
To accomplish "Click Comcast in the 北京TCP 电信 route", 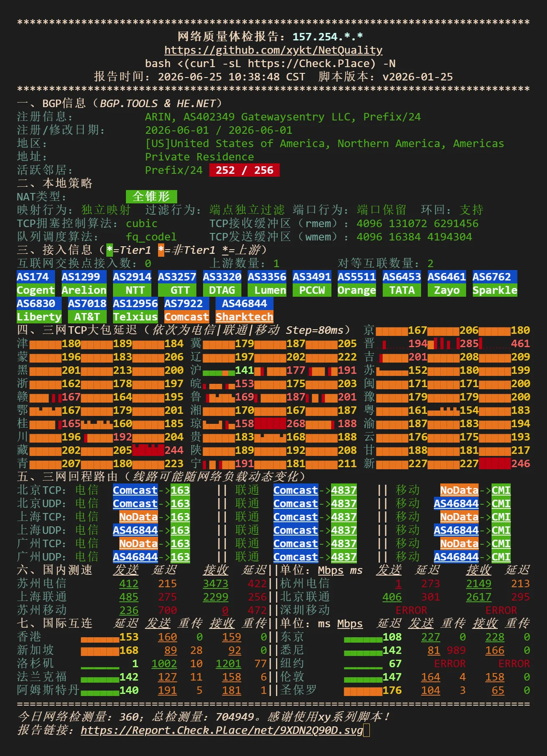I will [135, 490].
